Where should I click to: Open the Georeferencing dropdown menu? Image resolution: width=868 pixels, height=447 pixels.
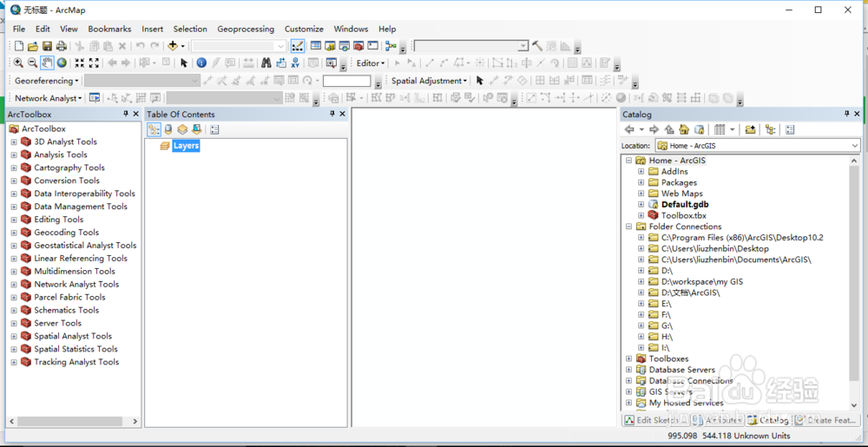(x=47, y=81)
